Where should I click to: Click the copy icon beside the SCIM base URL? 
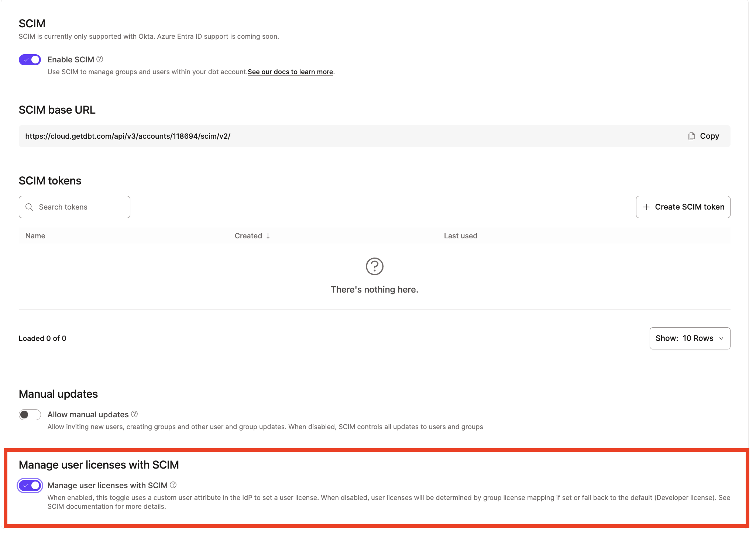(x=691, y=136)
